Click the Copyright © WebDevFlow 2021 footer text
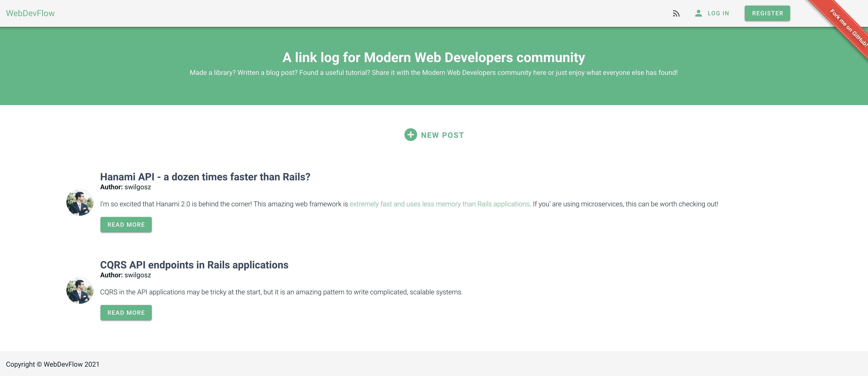 click(x=53, y=364)
